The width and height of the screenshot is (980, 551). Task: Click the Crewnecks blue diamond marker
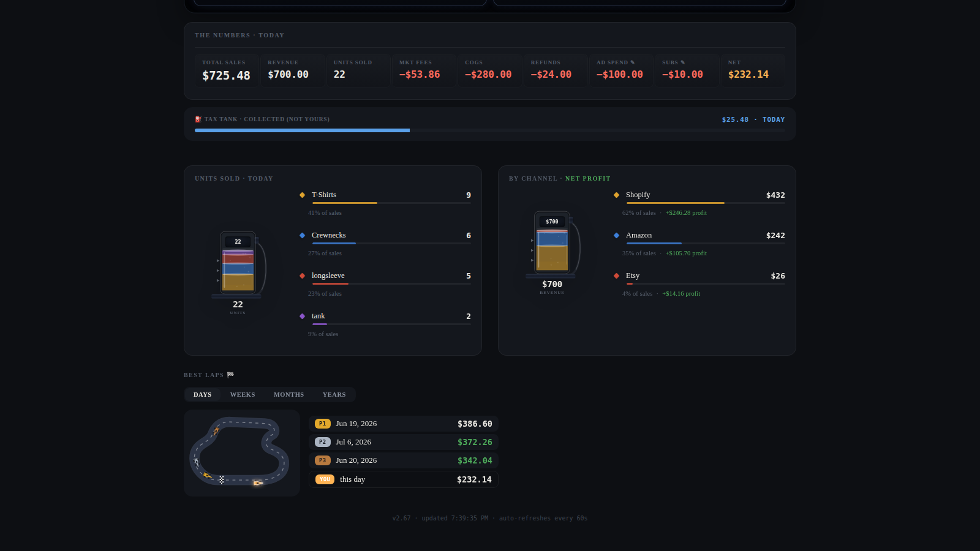coord(302,235)
